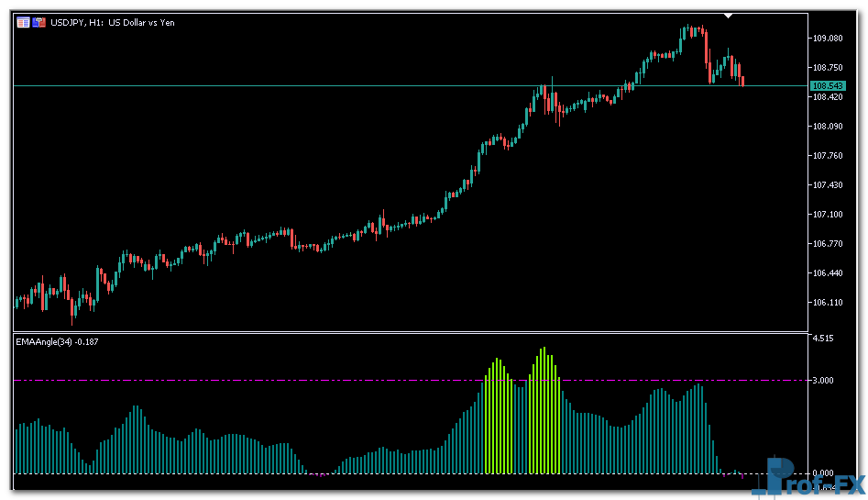Open the one-click trading panel icon
The width and height of the screenshot is (868, 500).
point(23,22)
